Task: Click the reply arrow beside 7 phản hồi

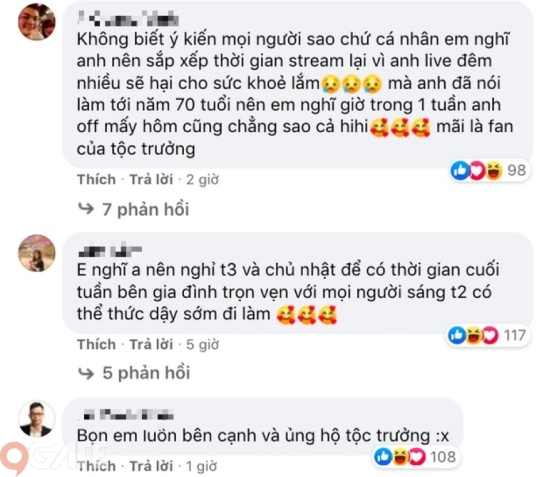Action: [x=86, y=209]
